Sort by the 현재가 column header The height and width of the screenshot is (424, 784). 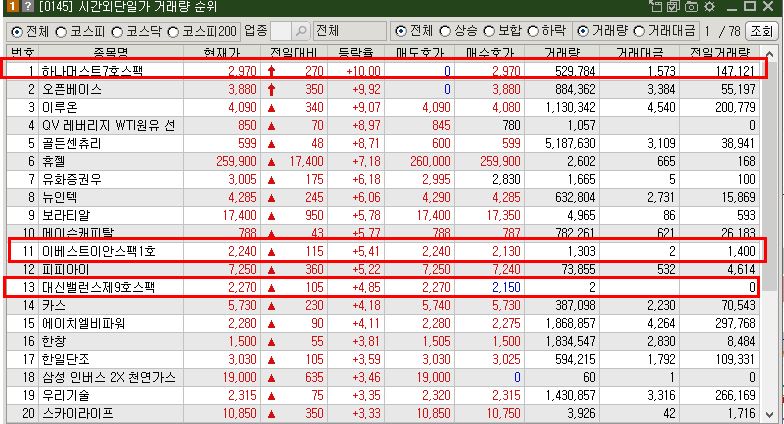[x=222, y=52]
